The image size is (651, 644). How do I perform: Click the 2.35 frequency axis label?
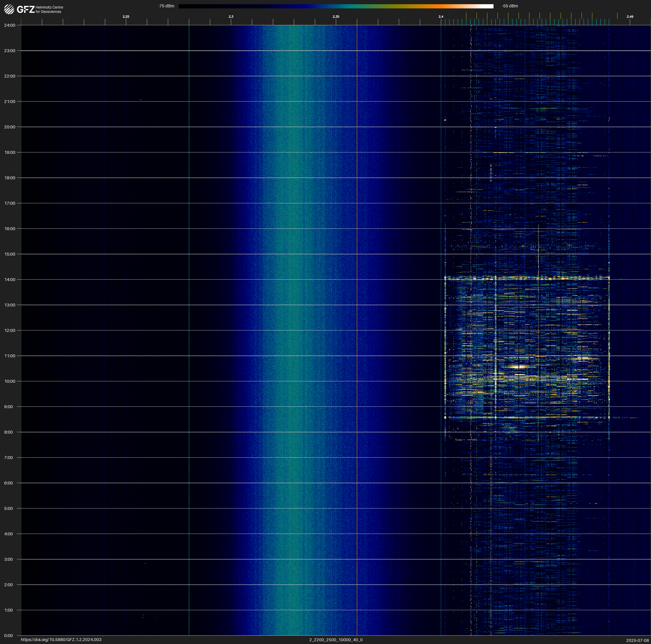(336, 17)
